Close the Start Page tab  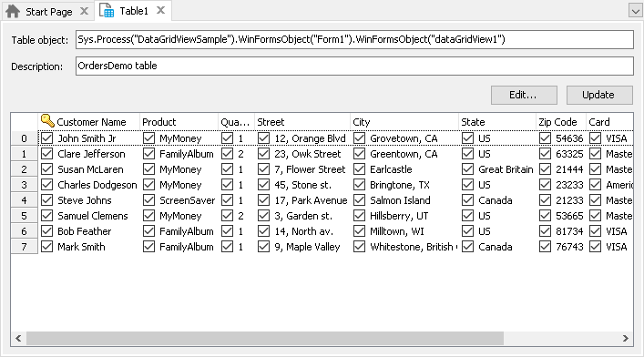84,11
